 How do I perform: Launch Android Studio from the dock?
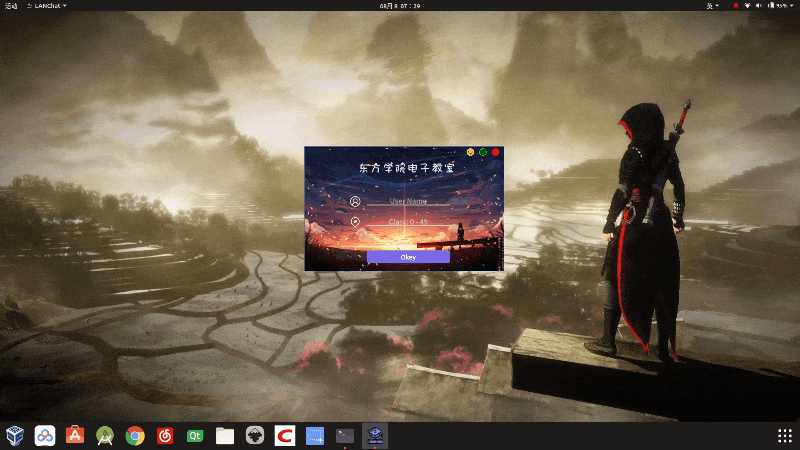pyautogui.click(x=105, y=436)
